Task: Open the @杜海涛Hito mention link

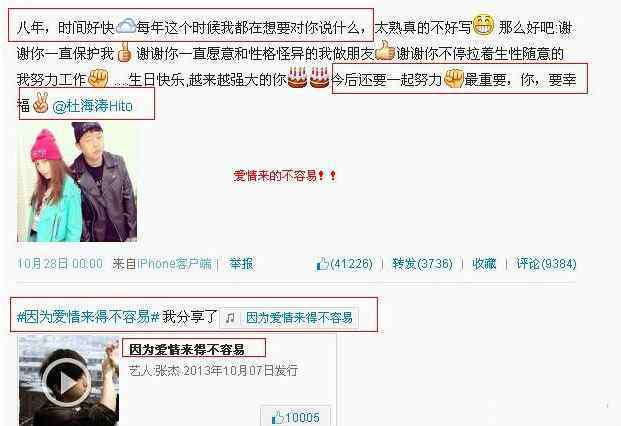Action: pyautogui.click(x=92, y=106)
